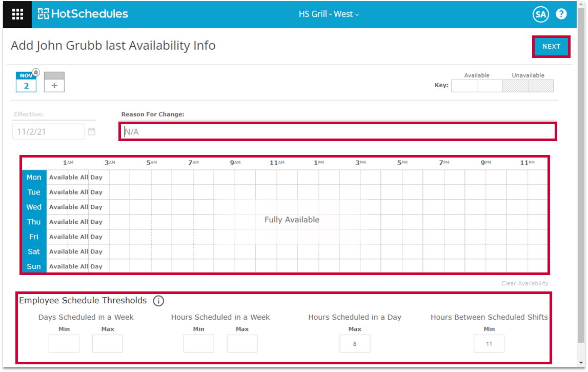Open the app launcher grid icon
Screen dimensions: 588x372
(x=17, y=14)
